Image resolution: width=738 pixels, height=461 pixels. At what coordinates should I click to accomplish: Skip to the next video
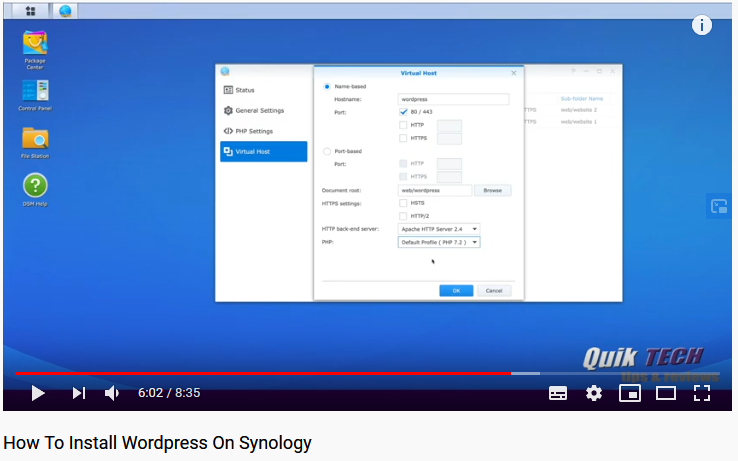point(79,393)
